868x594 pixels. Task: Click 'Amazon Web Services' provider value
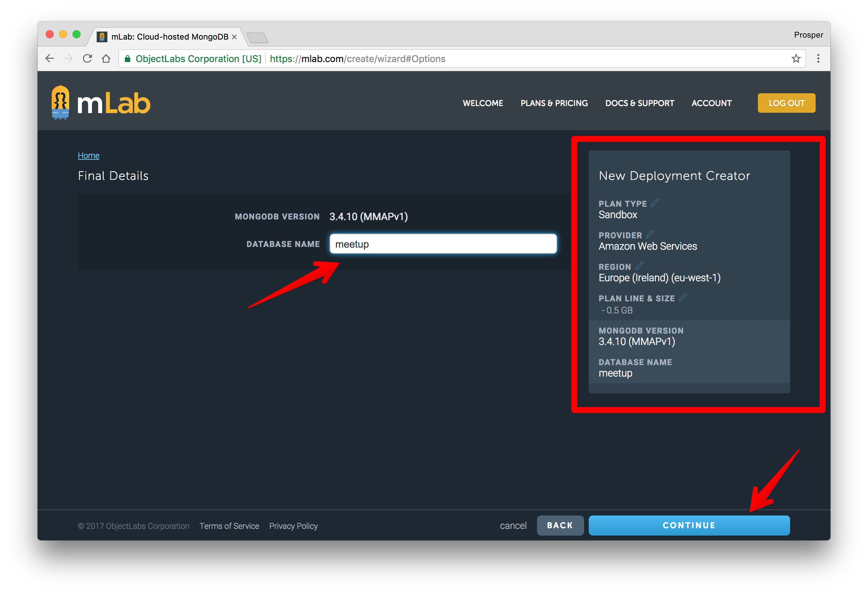pyautogui.click(x=647, y=246)
